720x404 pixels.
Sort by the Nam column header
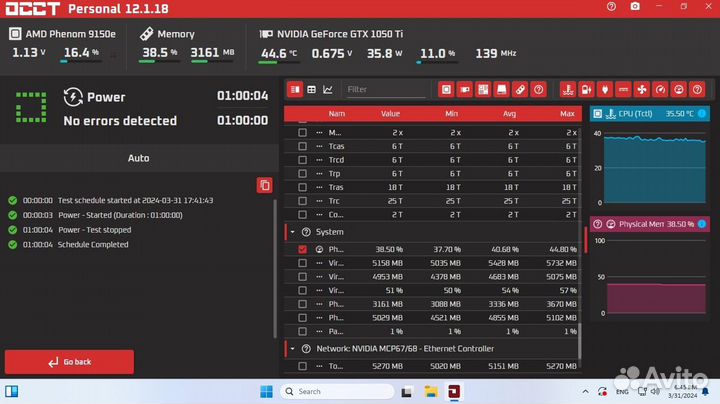point(337,113)
